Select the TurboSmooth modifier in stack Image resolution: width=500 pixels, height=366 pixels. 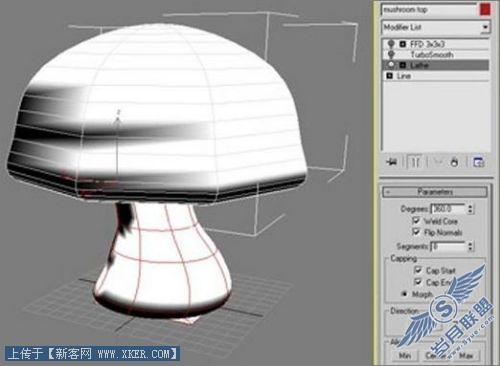click(x=437, y=54)
